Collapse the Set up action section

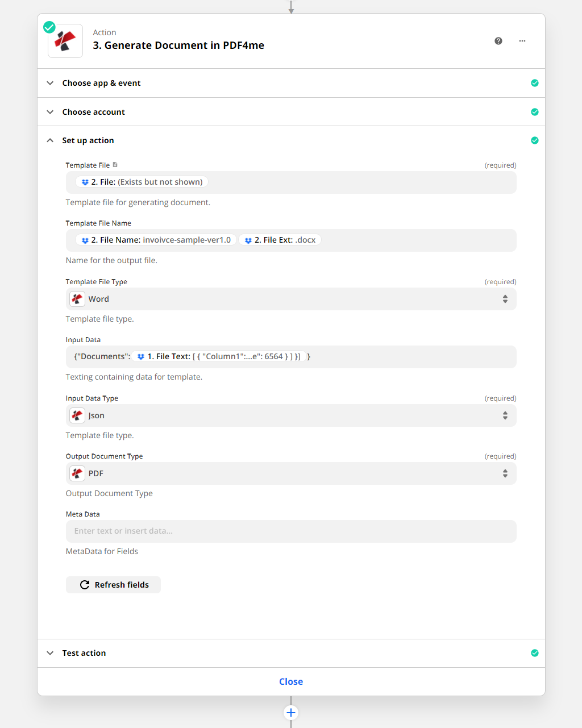coord(88,140)
